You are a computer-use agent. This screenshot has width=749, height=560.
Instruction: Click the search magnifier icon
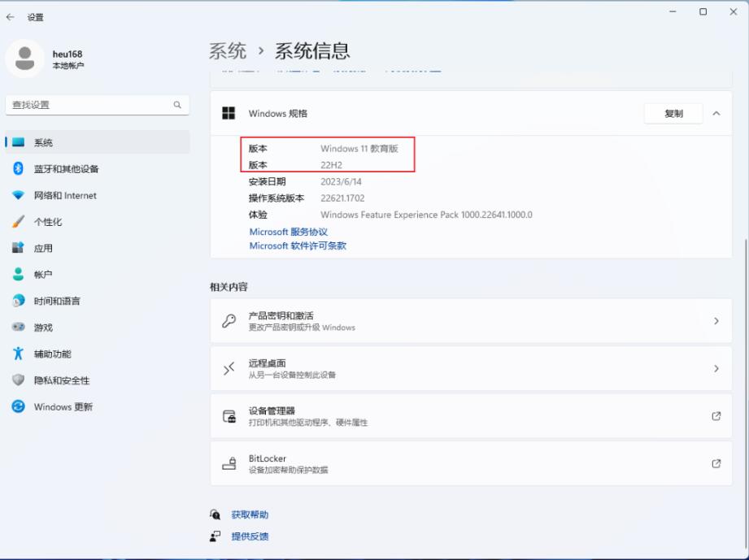(177, 105)
